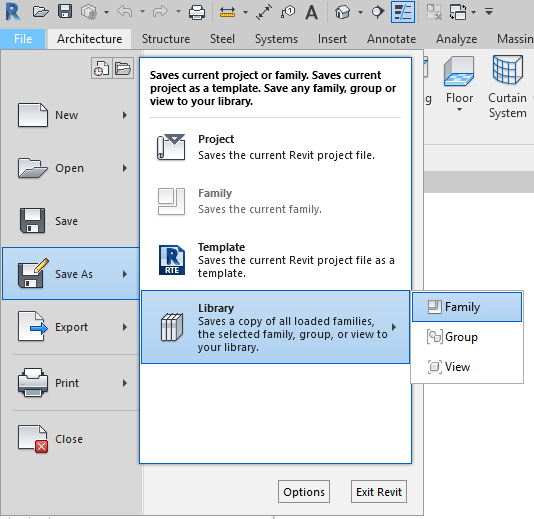The image size is (534, 519).
Task: Expand the Switch Windows dropdown arrow
Action: pos(473,13)
